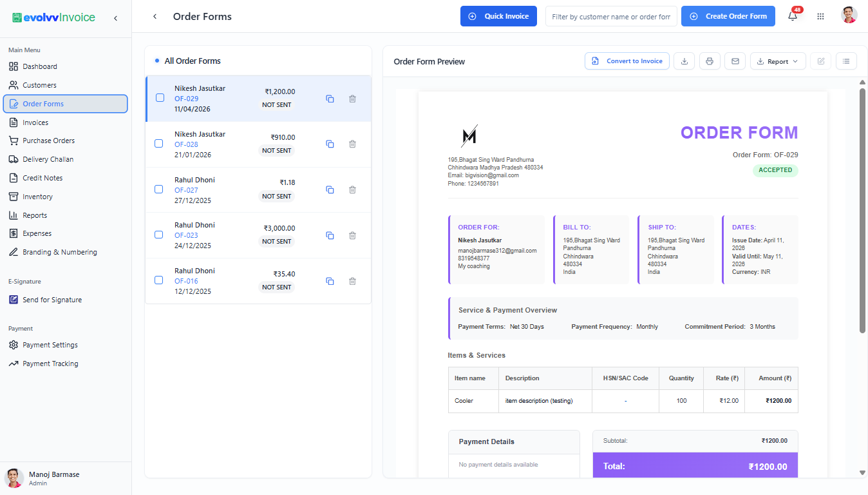Click the preview vertical scrollbar thumb

pos(863,211)
